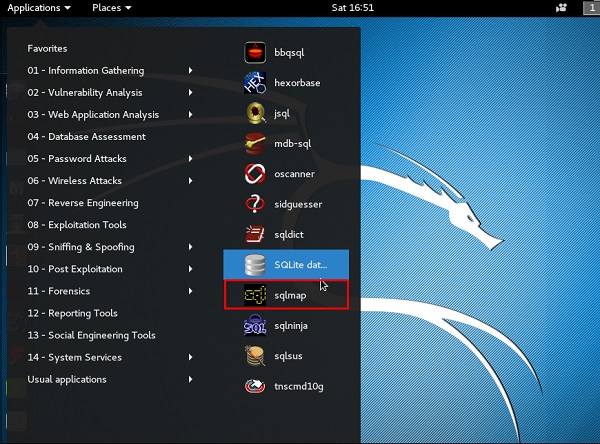600x444 pixels.
Task: Click the oscanner red swirl icon
Action: click(255, 174)
